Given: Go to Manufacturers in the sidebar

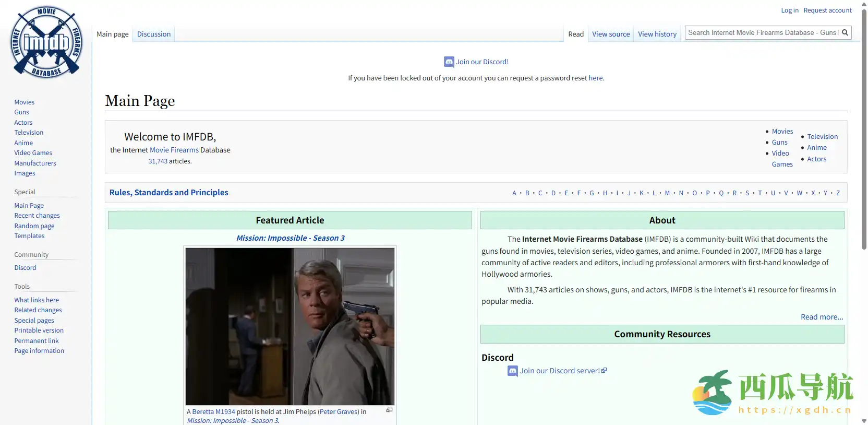Looking at the screenshot, I should pos(35,163).
